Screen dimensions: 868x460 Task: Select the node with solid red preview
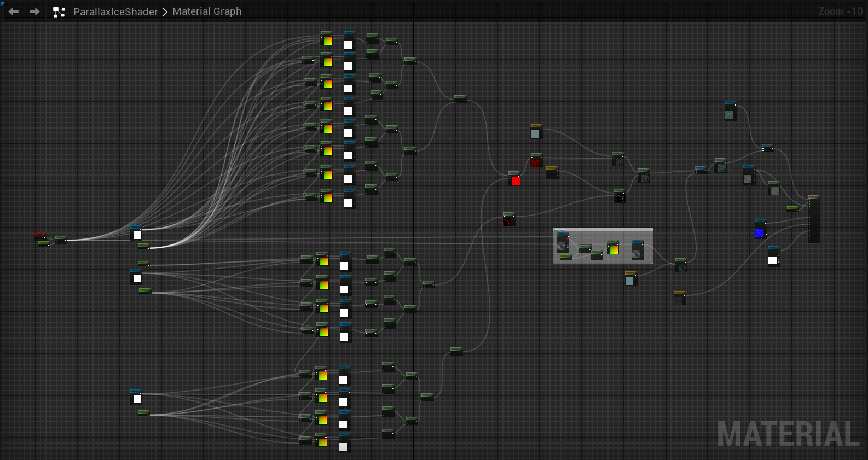pos(514,179)
